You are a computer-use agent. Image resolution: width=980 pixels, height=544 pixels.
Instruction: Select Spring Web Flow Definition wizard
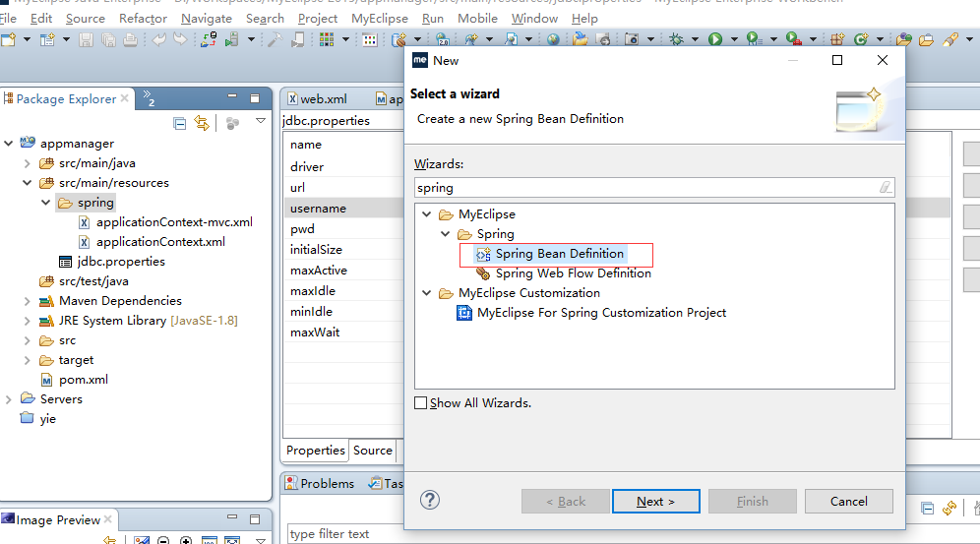pos(573,273)
